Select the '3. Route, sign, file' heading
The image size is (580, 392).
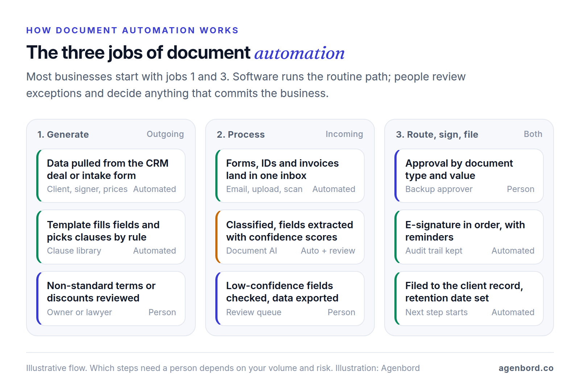pos(437,134)
